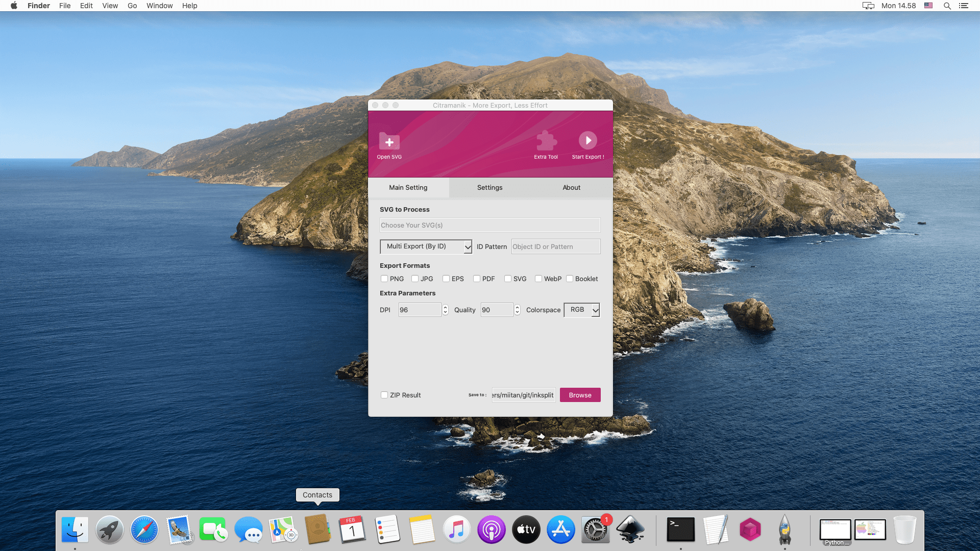Open Safari from the dock
Image resolution: width=980 pixels, height=551 pixels.
[144, 530]
